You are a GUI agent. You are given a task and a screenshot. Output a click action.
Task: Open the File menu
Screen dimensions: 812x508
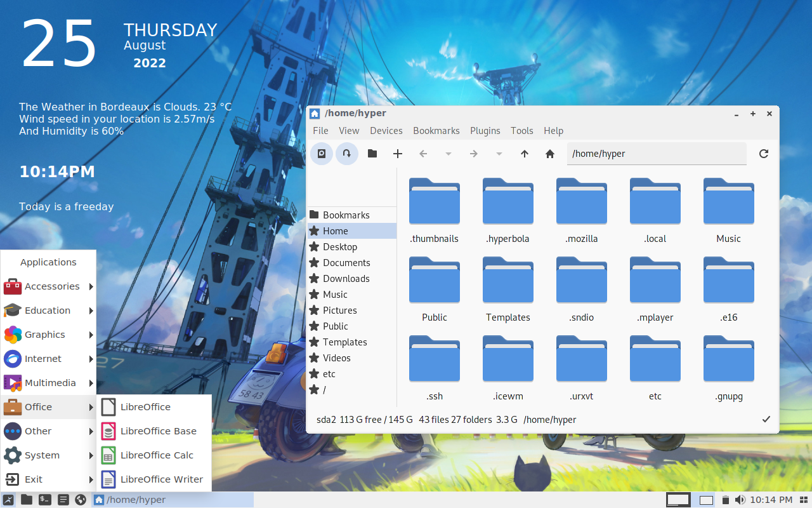click(321, 131)
